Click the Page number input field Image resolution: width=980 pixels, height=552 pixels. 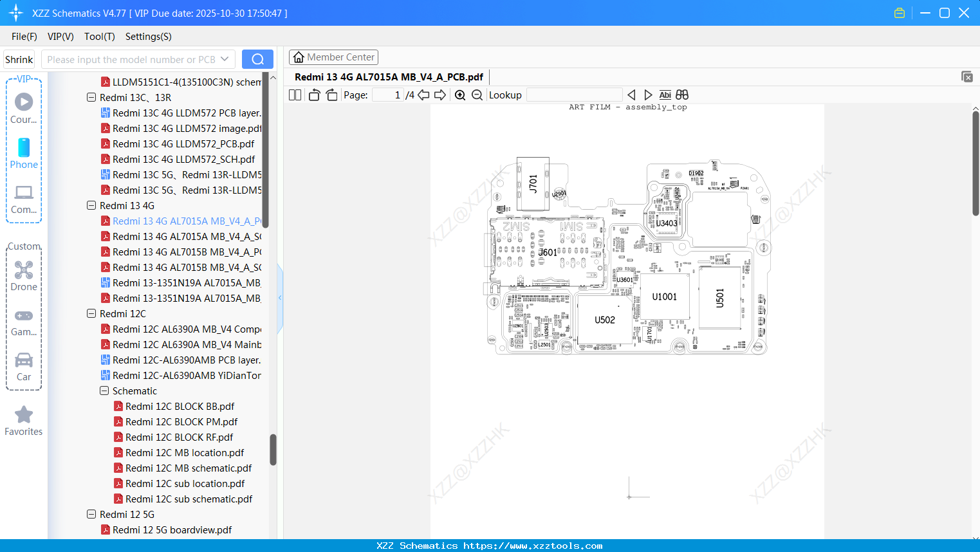point(386,95)
